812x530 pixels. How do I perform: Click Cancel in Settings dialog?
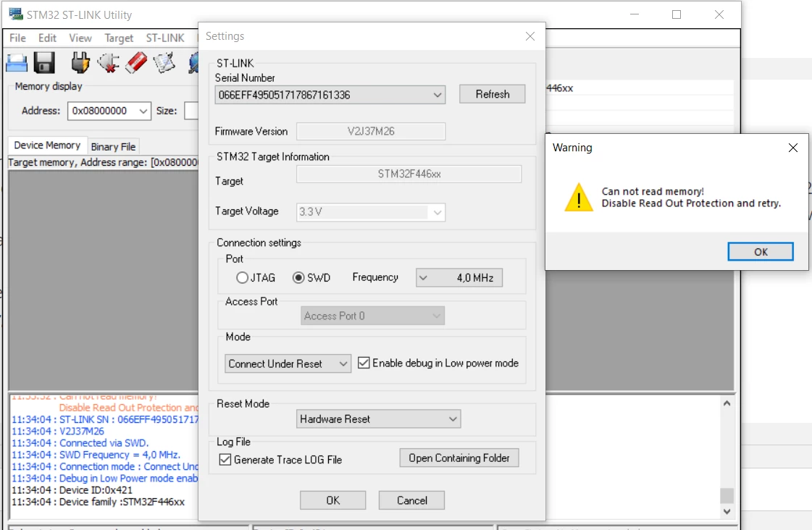[411, 500]
